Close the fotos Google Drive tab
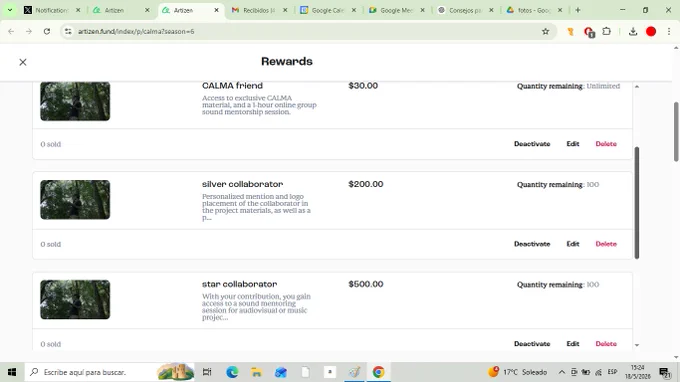The image size is (680, 382). click(x=560, y=10)
